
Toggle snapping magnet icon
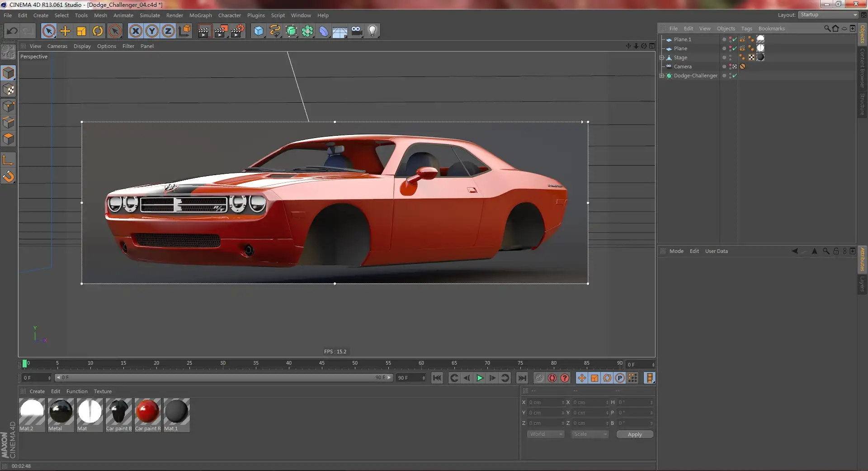click(x=8, y=176)
